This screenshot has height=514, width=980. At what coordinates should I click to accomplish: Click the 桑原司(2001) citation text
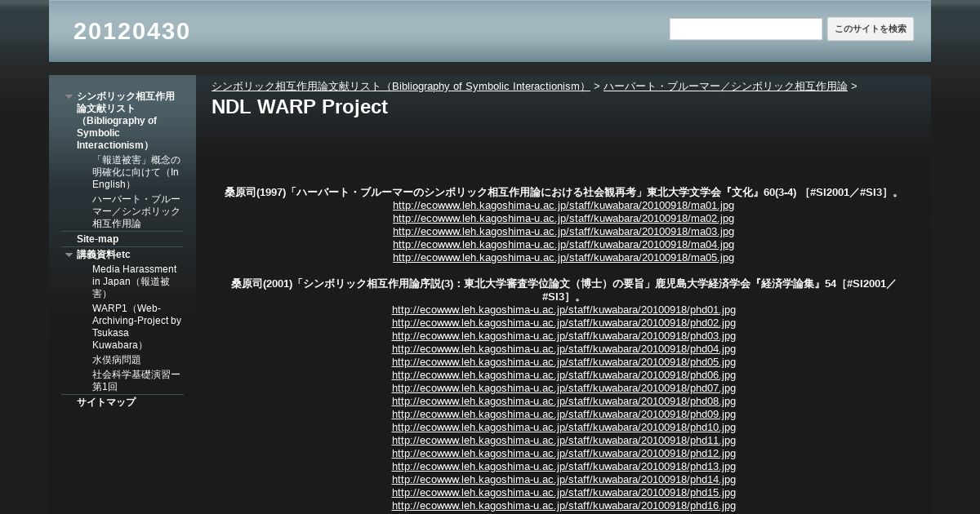[563, 290]
